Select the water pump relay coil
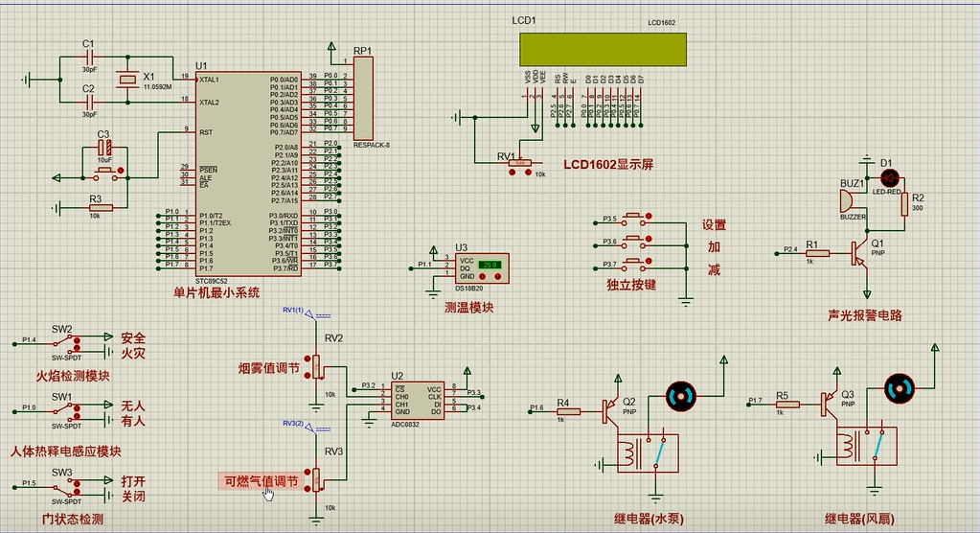The height and width of the screenshot is (533, 980). [629, 453]
